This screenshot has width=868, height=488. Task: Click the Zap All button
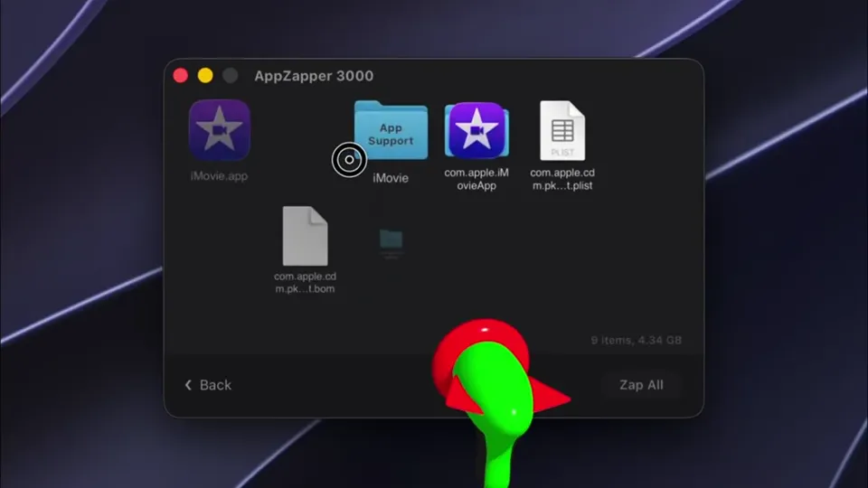[x=641, y=385]
